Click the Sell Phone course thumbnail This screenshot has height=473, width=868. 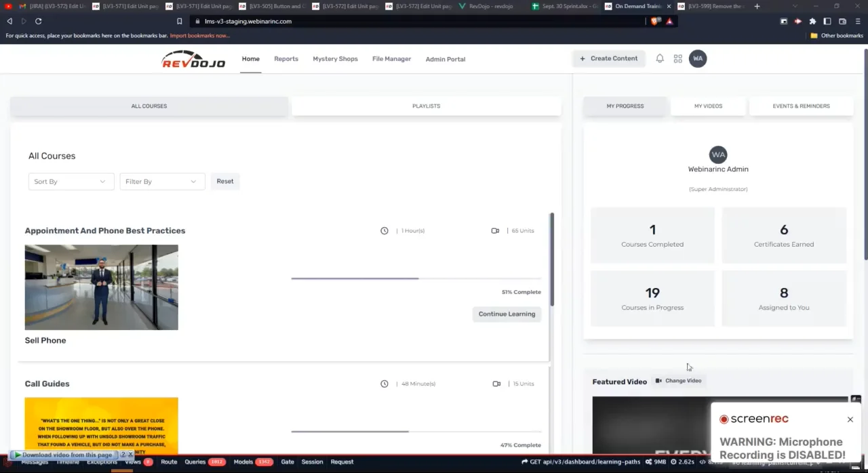[x=102, y=287]
